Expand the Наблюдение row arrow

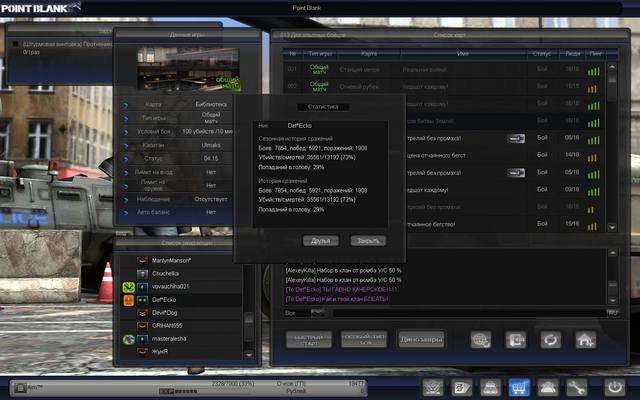(125, 200)
